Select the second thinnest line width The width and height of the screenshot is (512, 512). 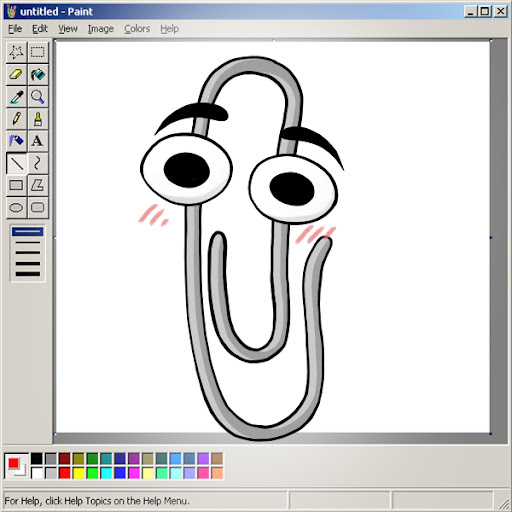click(x=28, y=242)
